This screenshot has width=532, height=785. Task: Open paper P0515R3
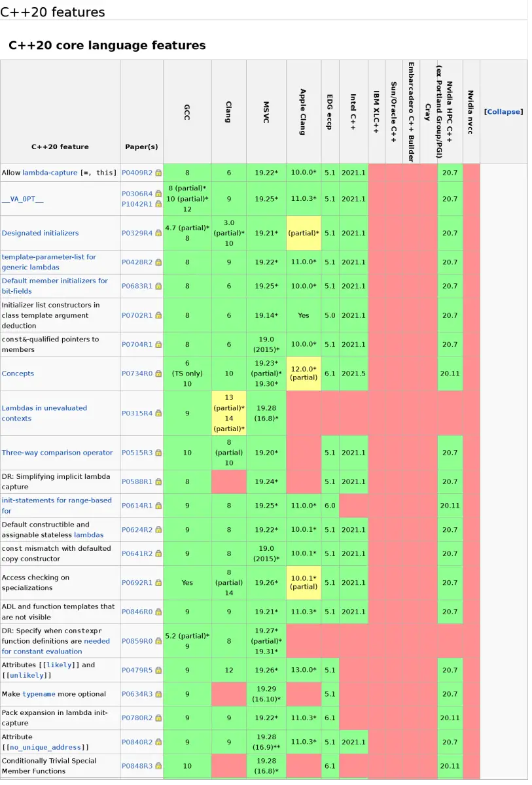click(x=137, y=453)
